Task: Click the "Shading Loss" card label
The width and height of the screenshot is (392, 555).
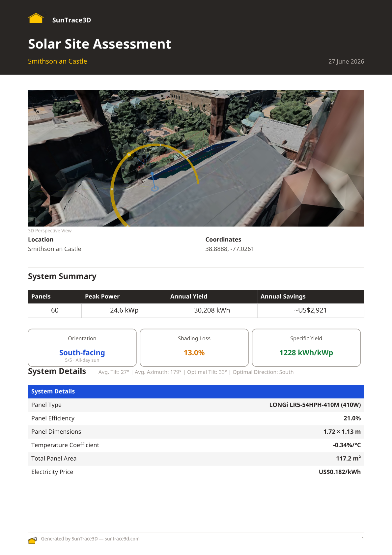Action: [x=194, y=338]
